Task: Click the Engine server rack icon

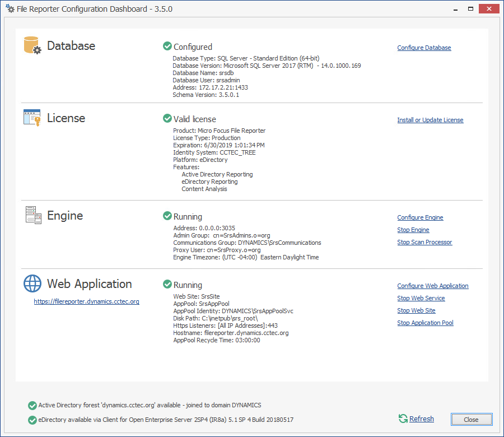Action: 32,216
